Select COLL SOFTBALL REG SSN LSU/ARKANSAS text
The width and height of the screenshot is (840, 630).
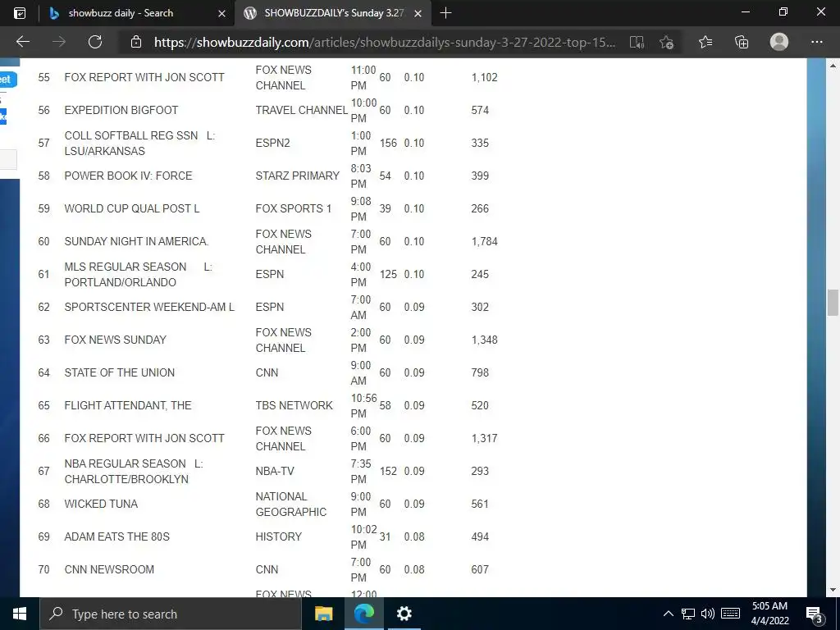click(139, 143)
